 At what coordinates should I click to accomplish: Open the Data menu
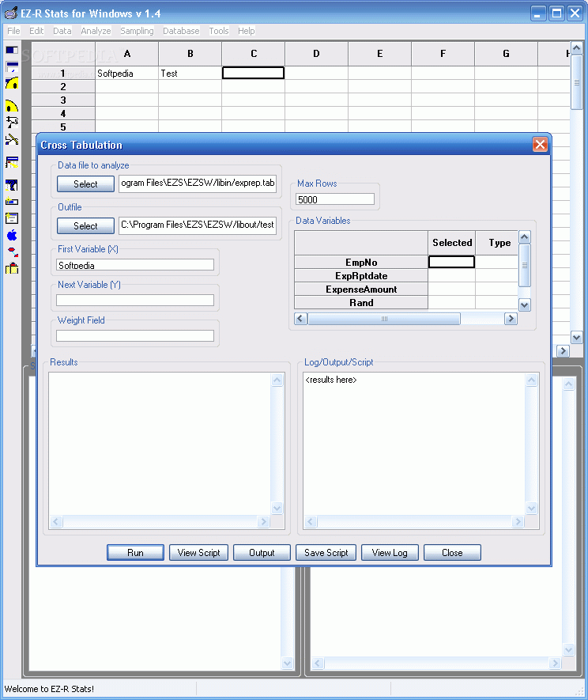tap(62, 31)
